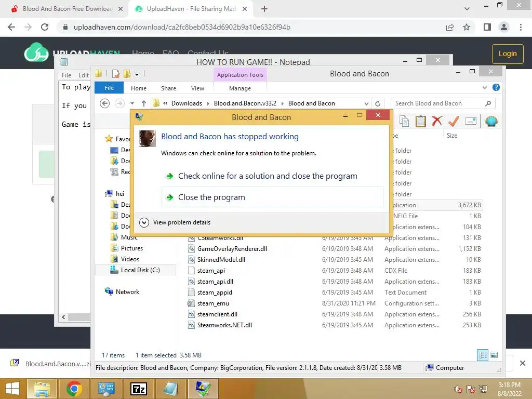The image size is (532, 399).
Task: Click the Explorer copy toolbar icon
Action: point(404,121)
